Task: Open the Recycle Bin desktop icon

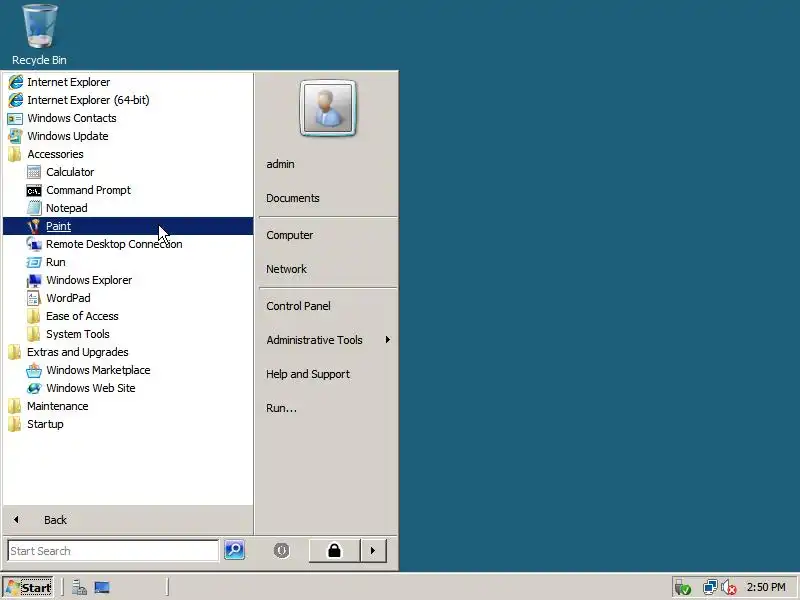Action: coord(39,35)
